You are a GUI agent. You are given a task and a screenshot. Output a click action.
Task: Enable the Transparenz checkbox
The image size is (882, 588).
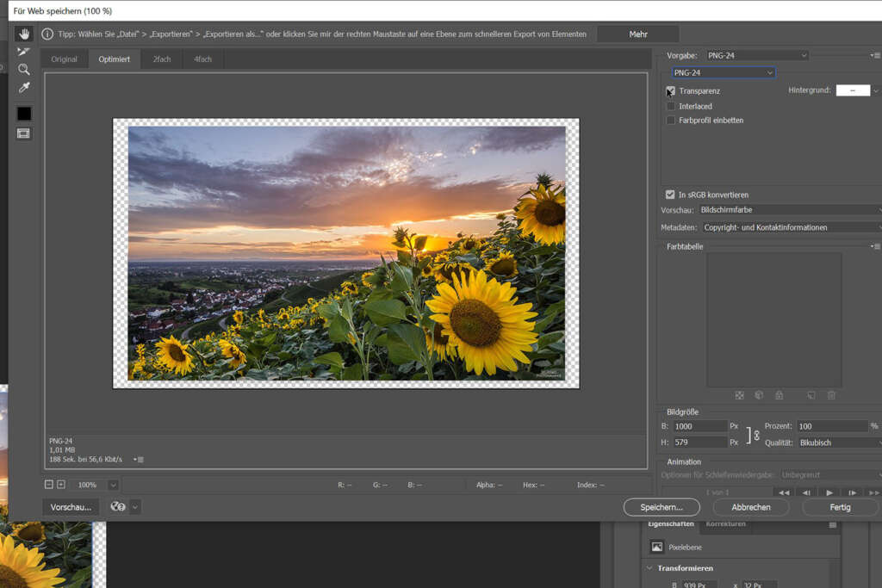pyautogui.click(x=669, y=90)
